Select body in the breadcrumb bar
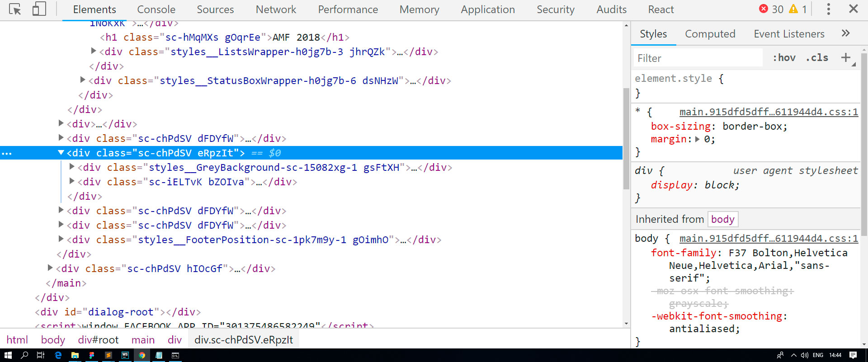Image resolution: width=868 pixels, height=362 pixels. (x=53, y=340)
